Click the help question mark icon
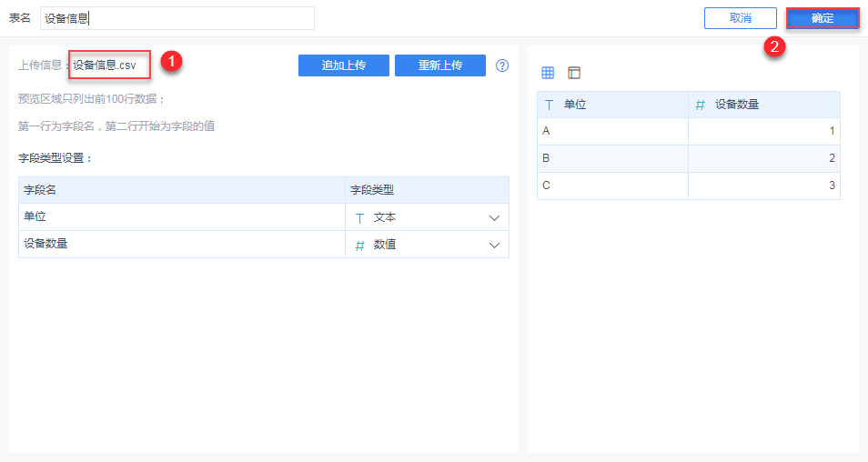 tap(502, 65)
